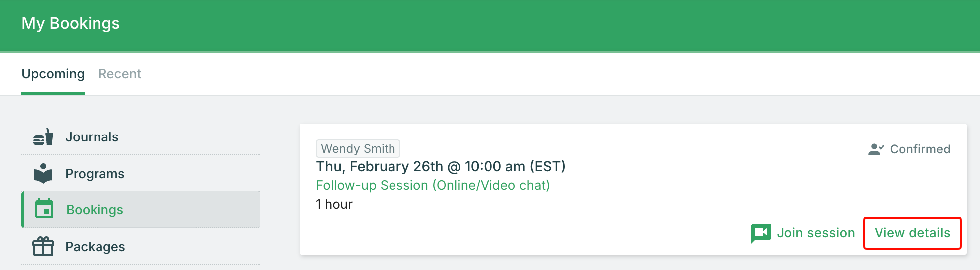Click the My Bookings header title
Image resolution: width=980 pixels, height=270 pixels.
point(71,23)
